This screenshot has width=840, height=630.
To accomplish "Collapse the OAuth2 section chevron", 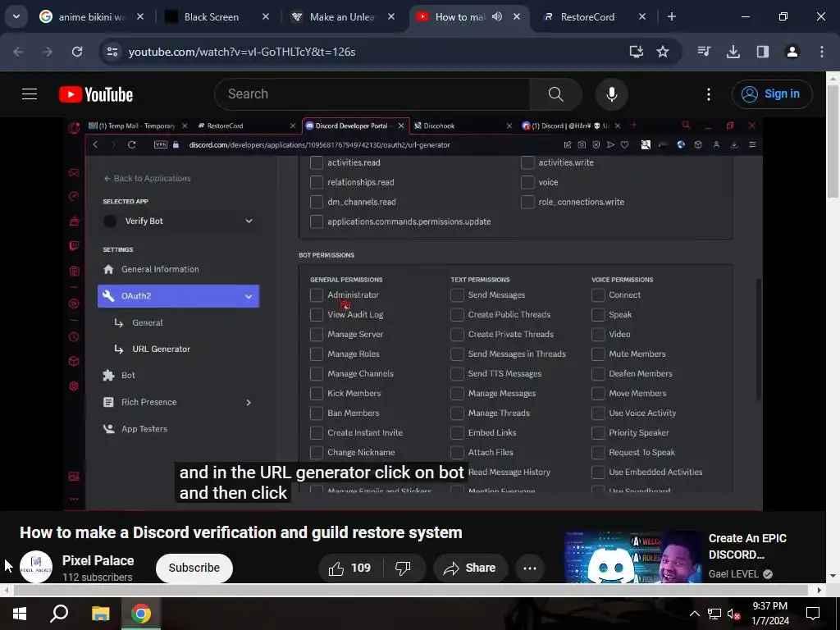I will coord(249,296).
